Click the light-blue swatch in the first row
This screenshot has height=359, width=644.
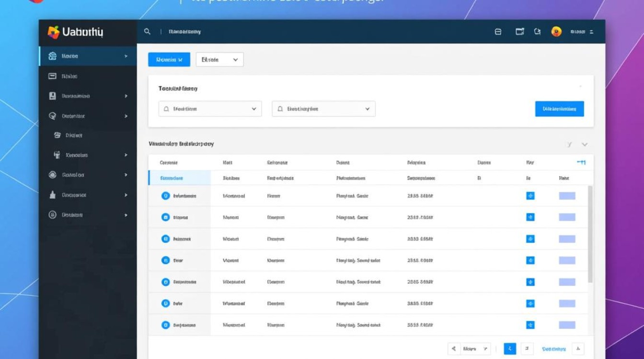tap(567, 196)
